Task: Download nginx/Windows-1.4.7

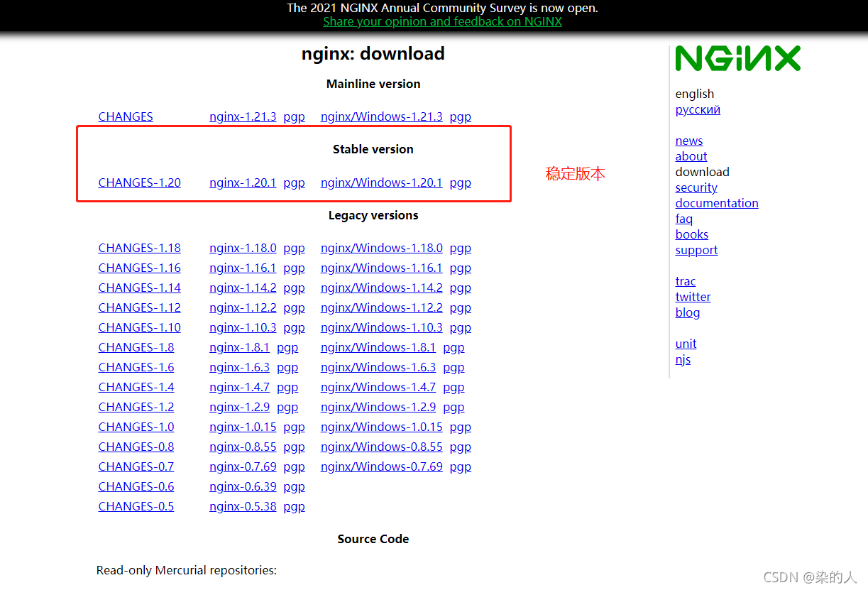Action: click(378, 387)
